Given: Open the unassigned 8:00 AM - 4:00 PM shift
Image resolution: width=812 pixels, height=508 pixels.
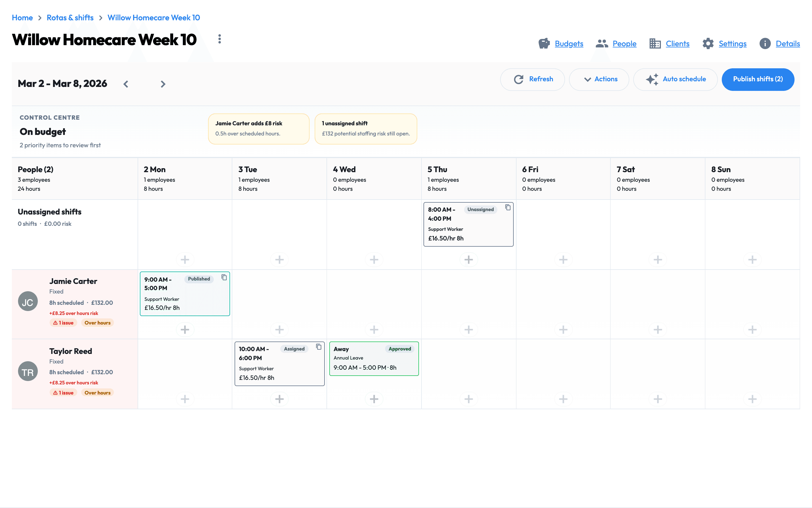Looking at the screenshot, I should [x=468, y=224].
